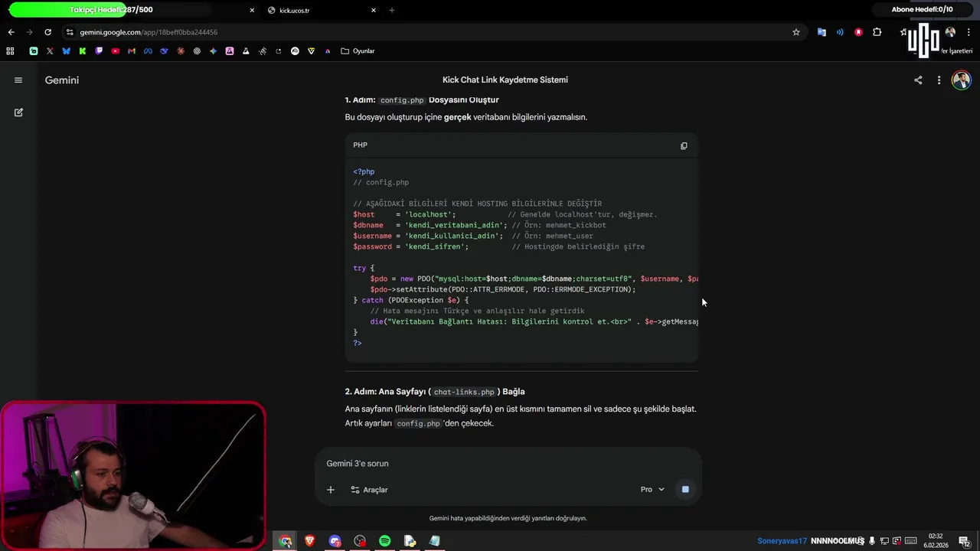Expand the Pro model selector
This screenshot has height=551, width=980.
click(652, 490)
